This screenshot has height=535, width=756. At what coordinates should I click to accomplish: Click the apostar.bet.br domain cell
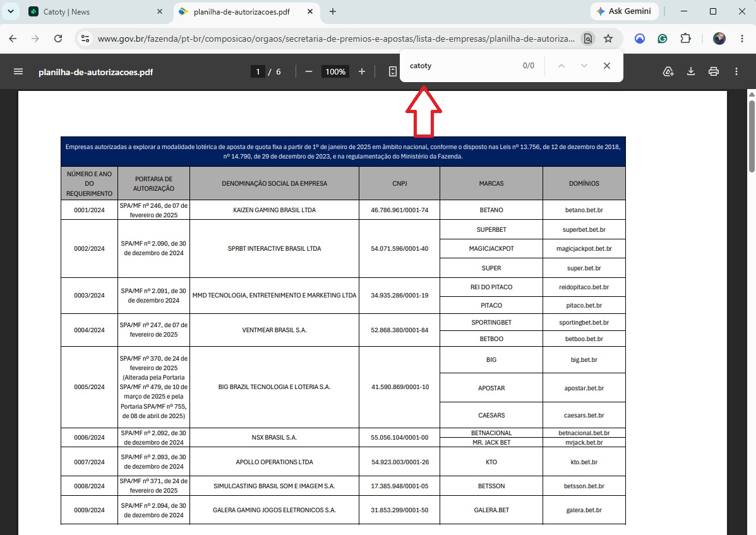pyautogui.click(x=584, y=388)
